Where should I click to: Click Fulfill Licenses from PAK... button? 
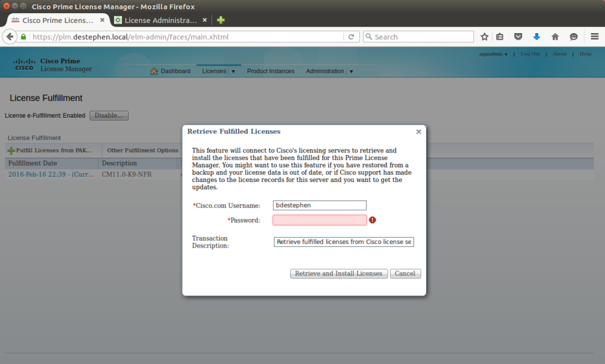click(50, 151)
